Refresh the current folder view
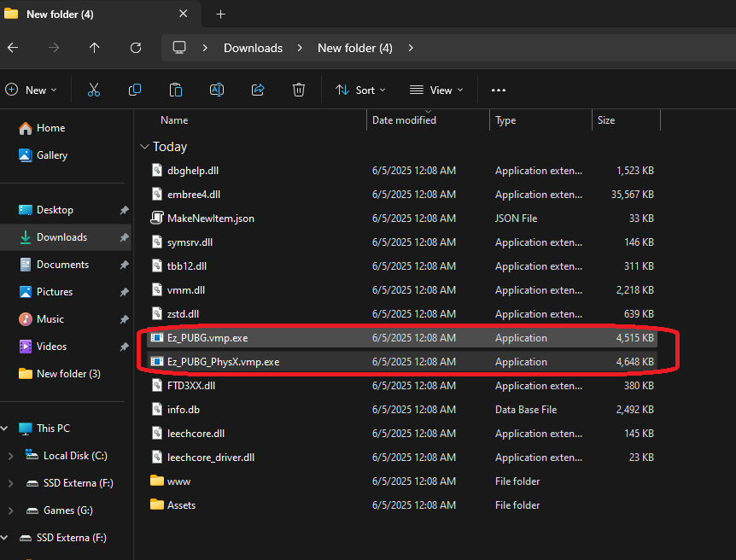 [x=136, y=48]
